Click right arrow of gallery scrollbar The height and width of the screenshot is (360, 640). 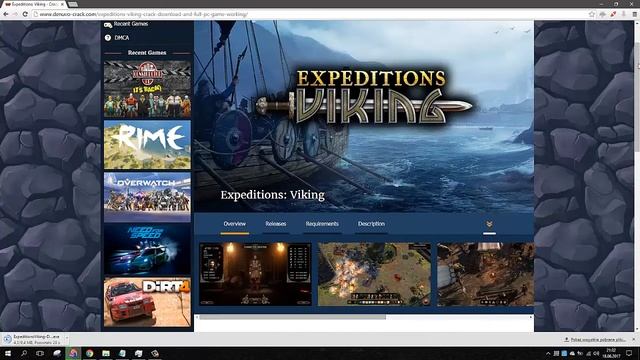(531, 317)
